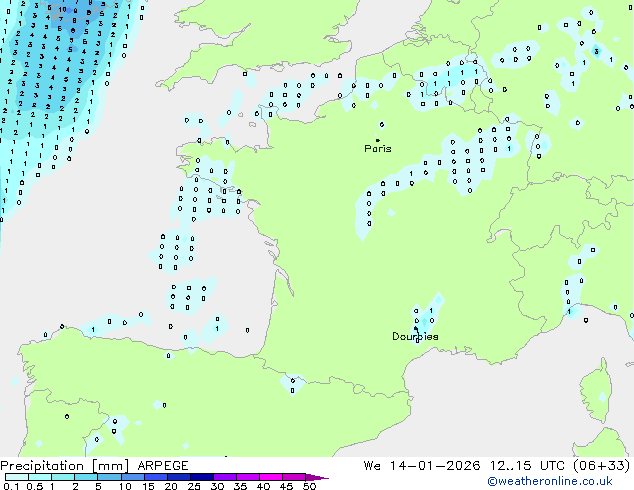Click the Paris city marker dot

[x=378, y=140]
